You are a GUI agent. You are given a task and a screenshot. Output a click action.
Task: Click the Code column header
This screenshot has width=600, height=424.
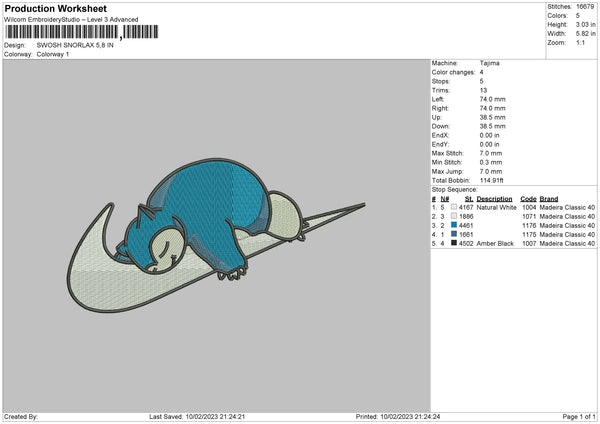click(528, 198)
